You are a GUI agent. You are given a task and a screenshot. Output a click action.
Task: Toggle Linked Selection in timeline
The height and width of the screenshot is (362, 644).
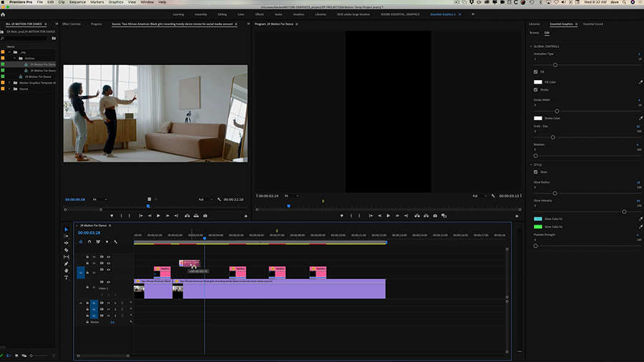pos(98,242)
